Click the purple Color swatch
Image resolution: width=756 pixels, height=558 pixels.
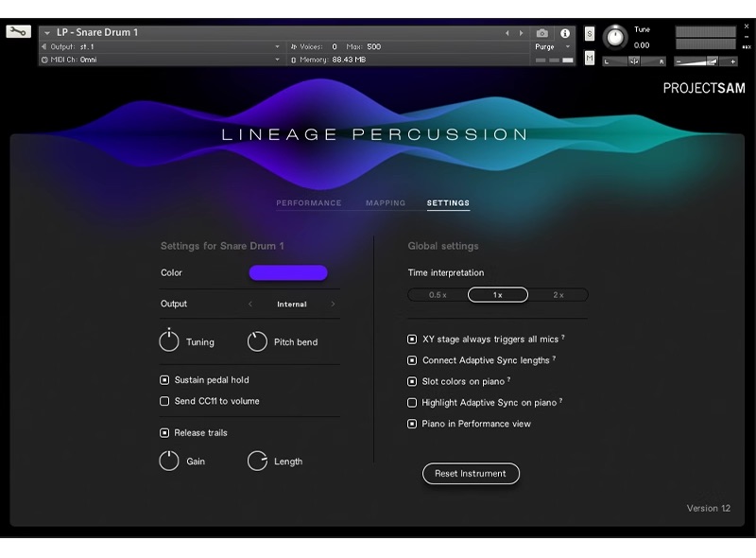tap(288, 273)
